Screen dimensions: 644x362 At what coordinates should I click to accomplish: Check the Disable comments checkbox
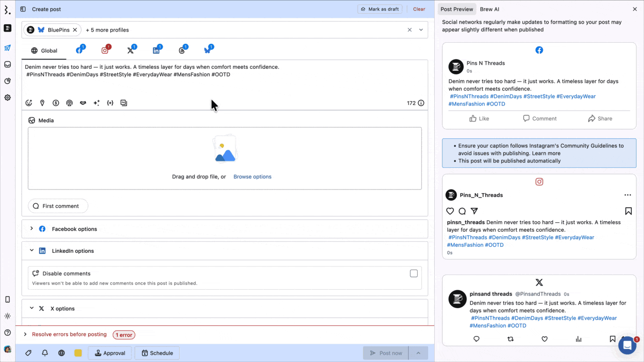point(414,274)
